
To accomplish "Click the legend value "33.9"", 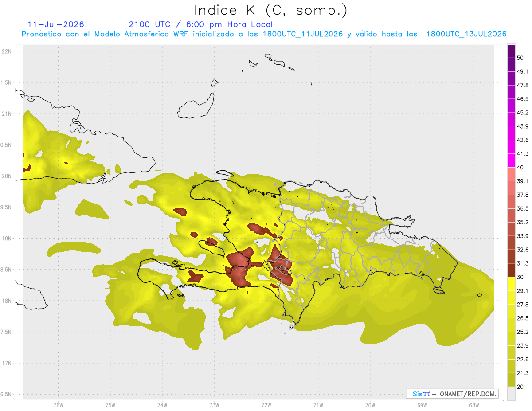I will coord(523,236).
